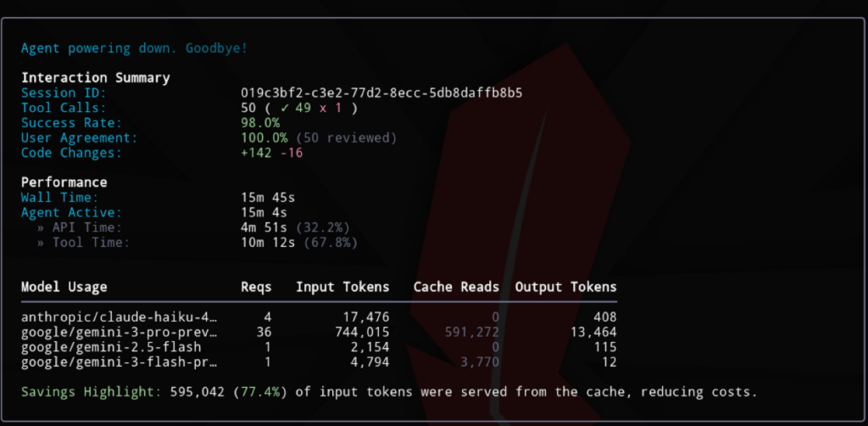Click the green checkmark in Tool Calls

[285, 108]
